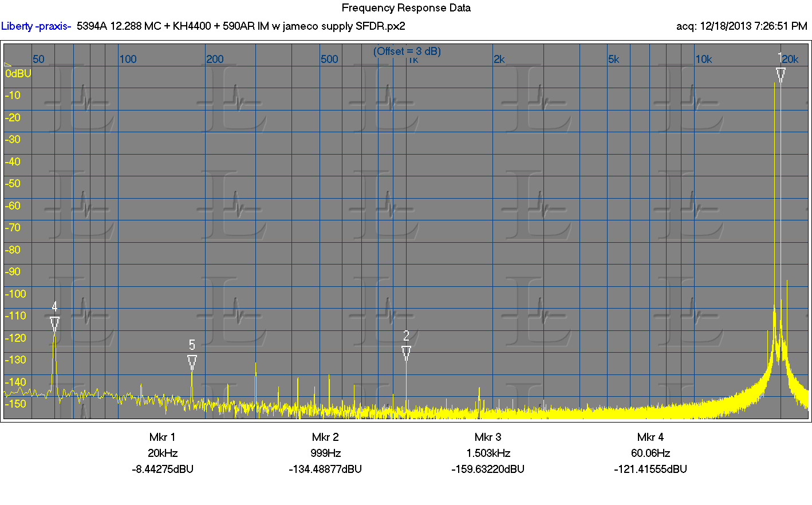Click the '-90' y-axis label
Image resolution: width=812 pixels, height=505 pixels.
point(13,272)
